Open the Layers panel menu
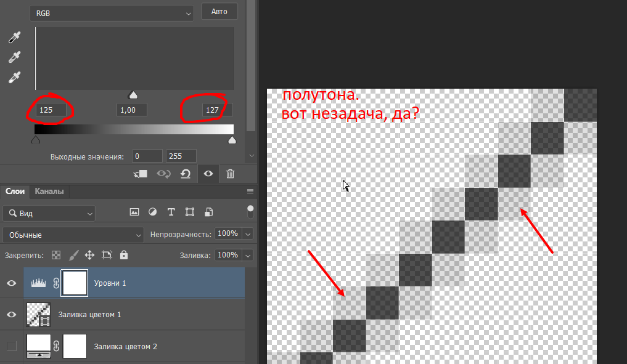Screen dimensions: 627x364 tap(250, 192)
